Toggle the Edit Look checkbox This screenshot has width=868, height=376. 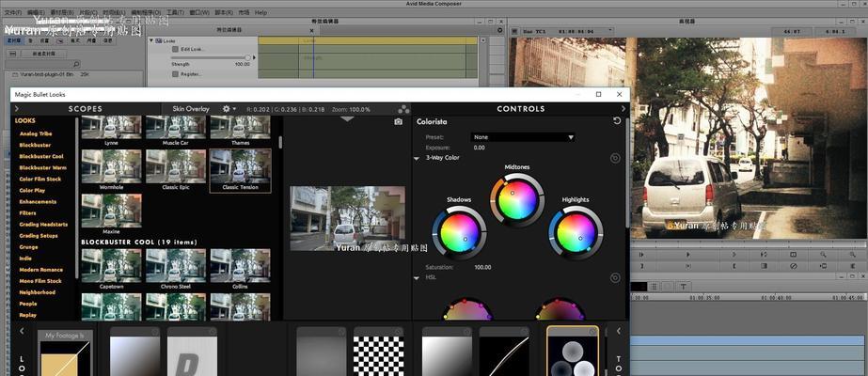pyautogui.click(x=175, y=49)
